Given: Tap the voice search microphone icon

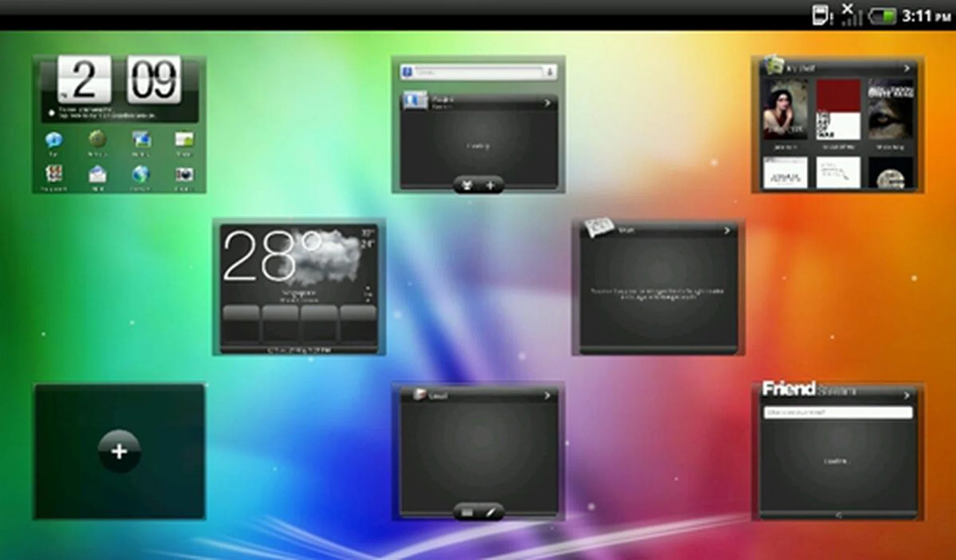Looking at the screenshot, I should (x=550, y=73).
